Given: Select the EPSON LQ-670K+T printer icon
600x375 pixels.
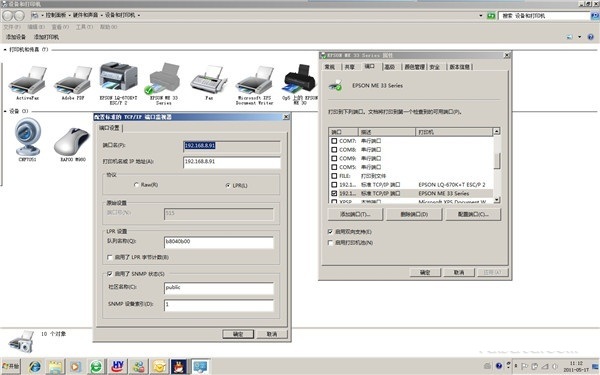Looking at the screenshot, I should [119, 78].
